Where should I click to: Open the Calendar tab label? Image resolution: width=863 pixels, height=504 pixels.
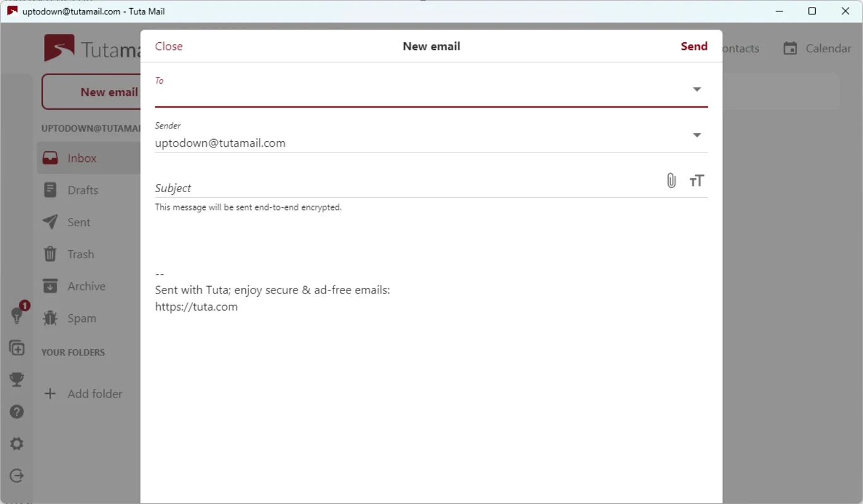coord(828,48)
